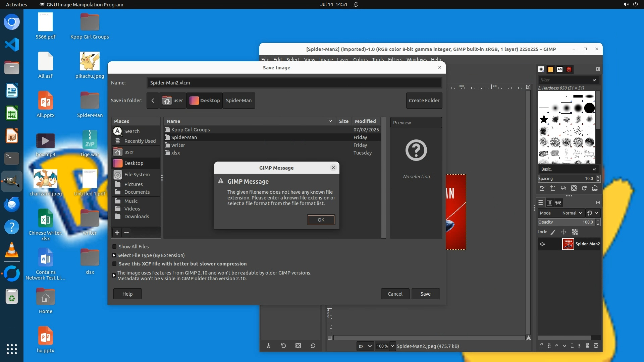Click the refresh brushes icon
The width and height of the screenshot is (644, 362).
click(584, 188)
